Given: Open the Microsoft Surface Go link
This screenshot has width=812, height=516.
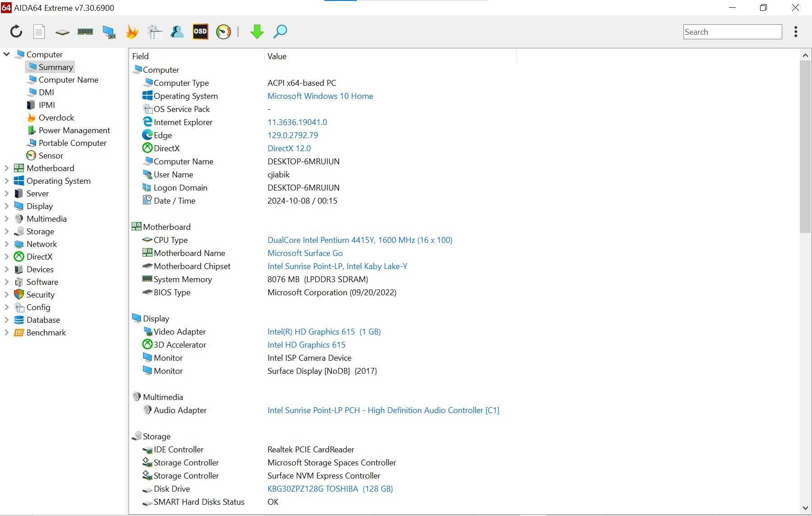Looking at the screenshot, I should (x=305, y=253).
